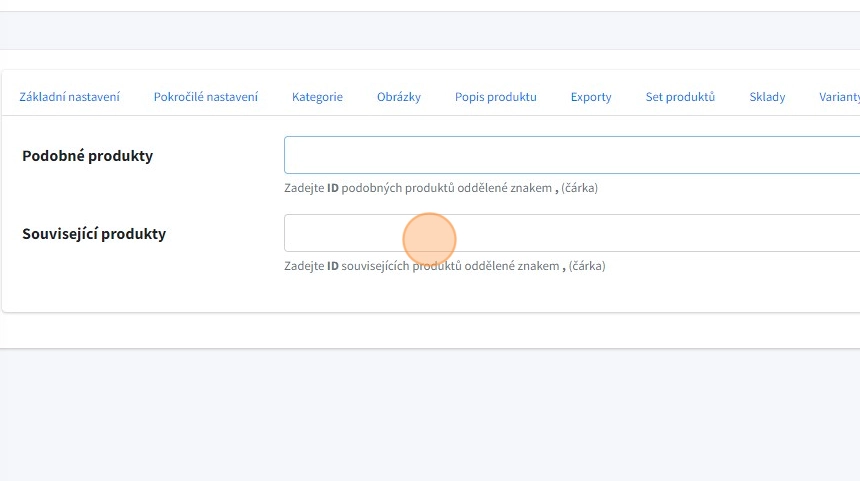
Task: Open the Sklady tab
Action: click(x=767, y=97)
